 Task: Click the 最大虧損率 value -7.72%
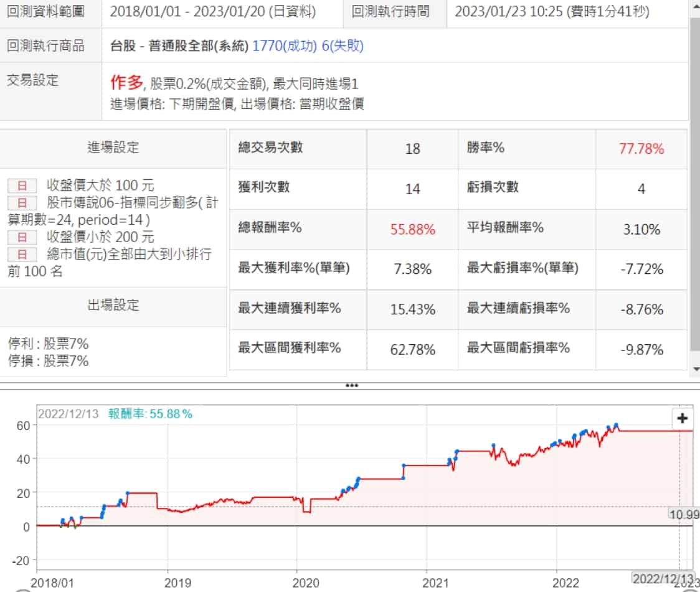tap(641, 269)
